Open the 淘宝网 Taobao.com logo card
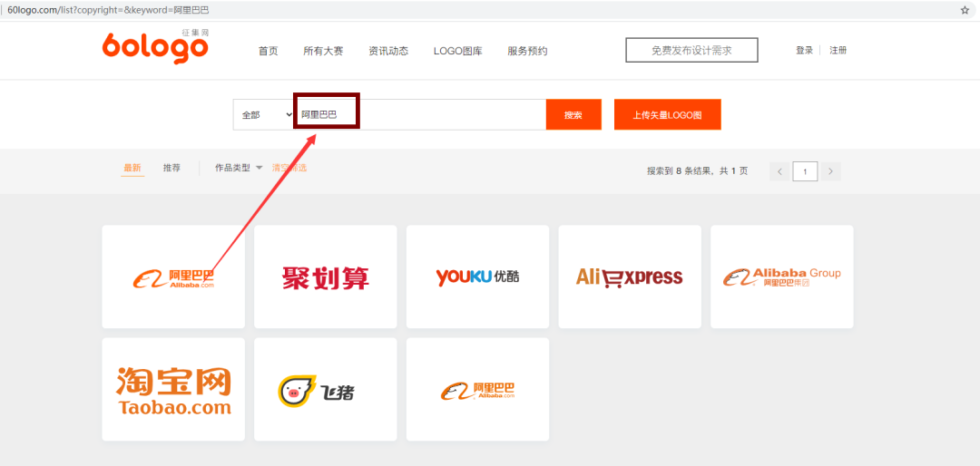This screenshot has width=980, height=466. (x=173, y=390)
